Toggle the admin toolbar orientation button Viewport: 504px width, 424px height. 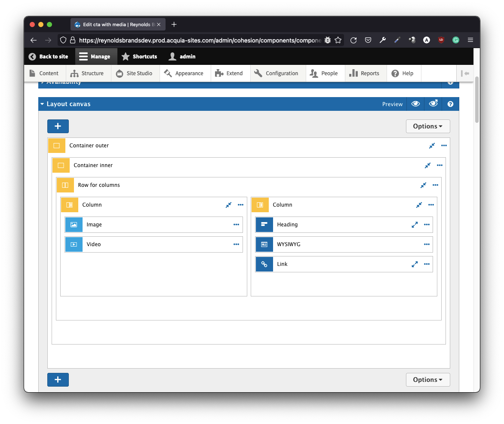click(x=464, y=73)
